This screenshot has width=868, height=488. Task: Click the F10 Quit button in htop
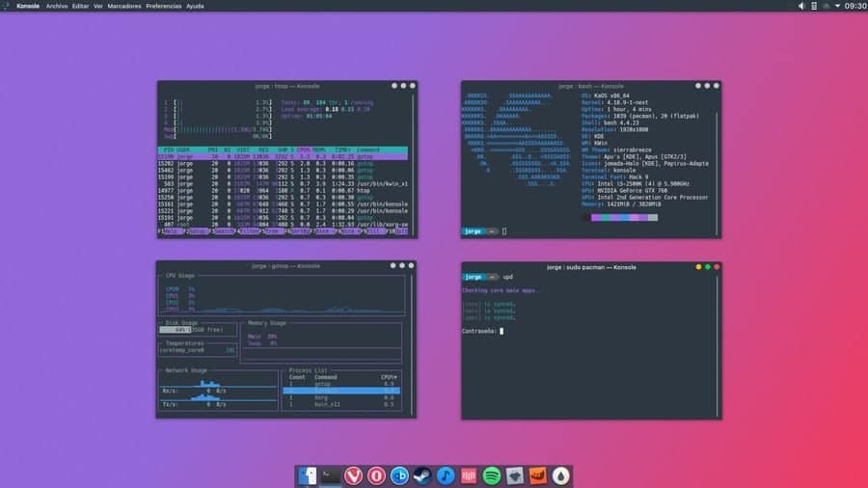397,231
